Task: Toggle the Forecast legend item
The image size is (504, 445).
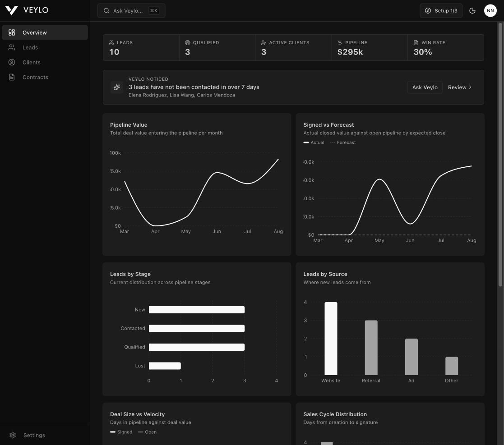Action: [342, 142]
